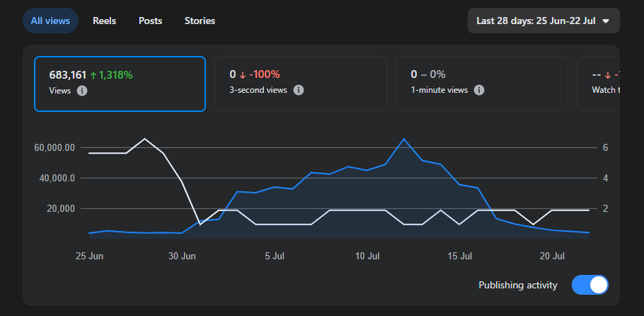Select the Stories tab

coord(200,21)
